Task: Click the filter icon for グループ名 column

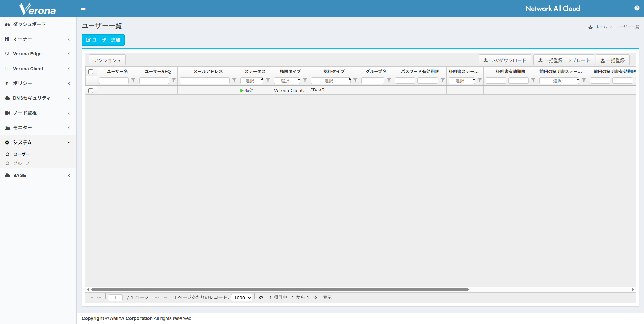Action: pos(389,80)
